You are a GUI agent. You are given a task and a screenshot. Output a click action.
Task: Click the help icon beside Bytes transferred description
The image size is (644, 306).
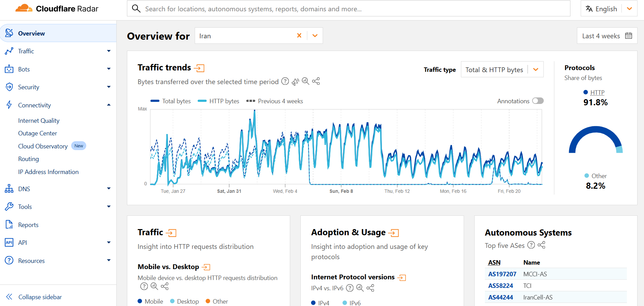tap(285, 81)
